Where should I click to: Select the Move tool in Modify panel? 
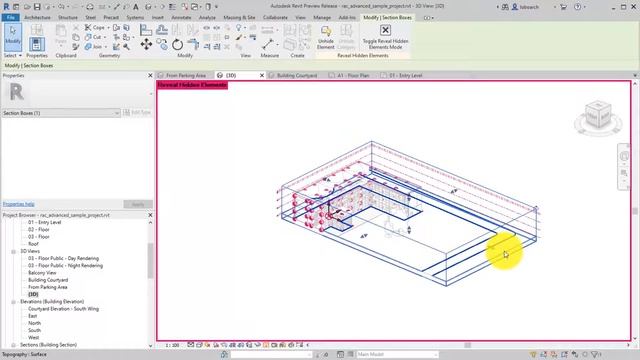pos(146,44)
